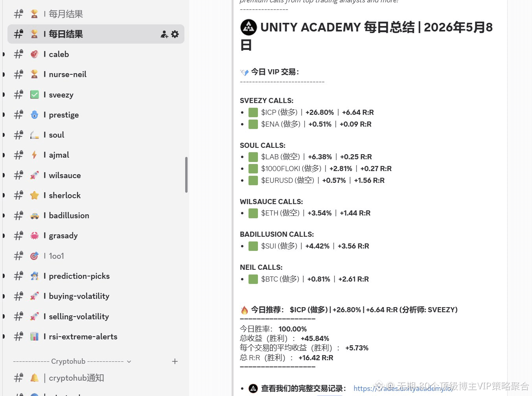Click the fire emoji before 今日推荐
532x396 pixels.
[245, 310]
